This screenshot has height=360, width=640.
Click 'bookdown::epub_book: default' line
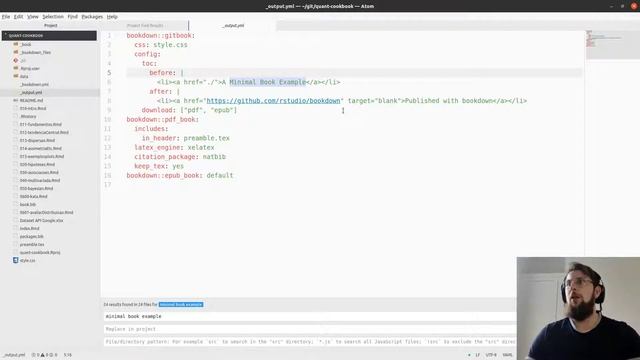click(180, 176)
